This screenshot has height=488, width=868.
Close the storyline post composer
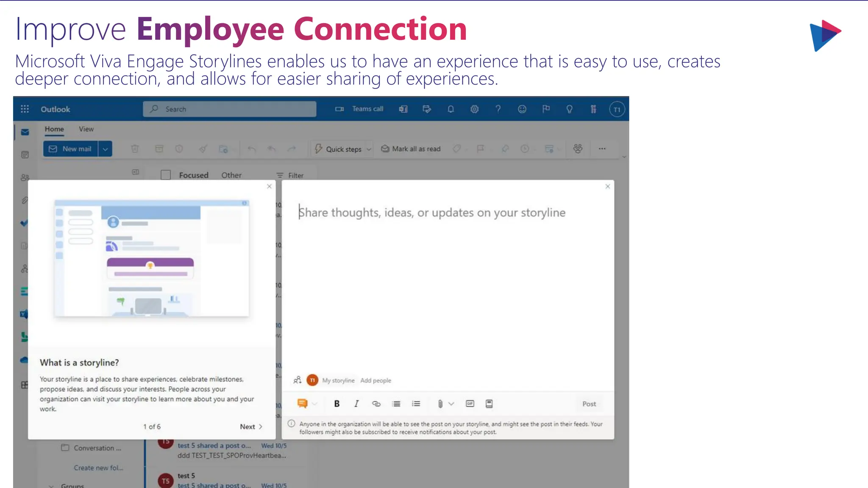tap(608, 186)
